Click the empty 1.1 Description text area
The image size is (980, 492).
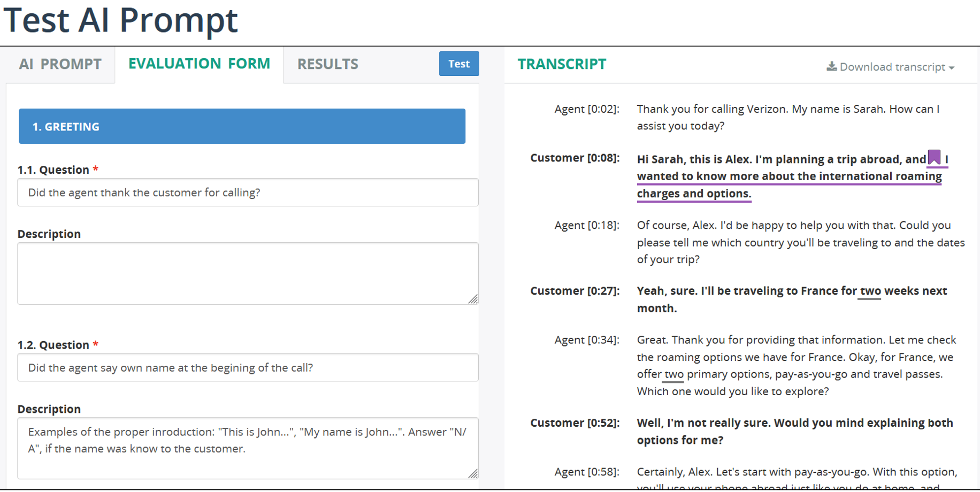tap(248, 273)
